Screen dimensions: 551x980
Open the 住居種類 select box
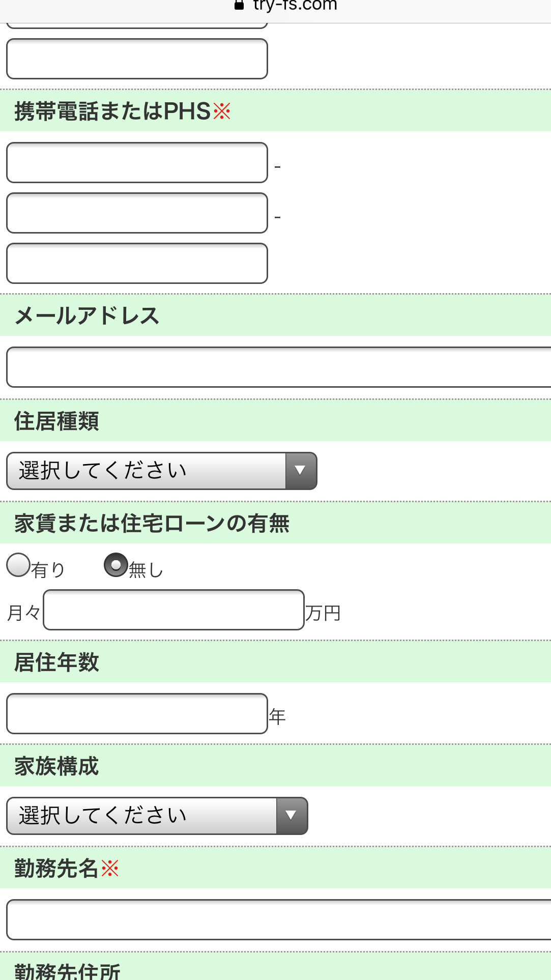click(162, 471)
